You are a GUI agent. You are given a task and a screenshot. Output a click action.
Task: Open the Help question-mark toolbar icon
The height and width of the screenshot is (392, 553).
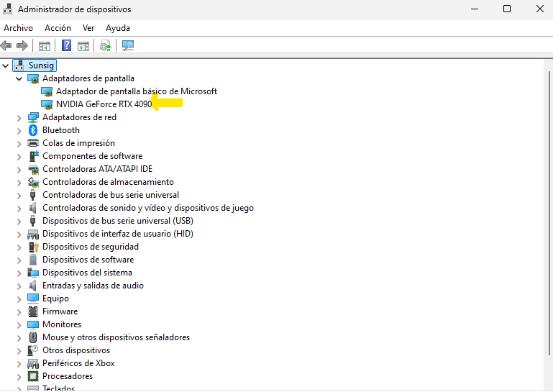click(66, 45)
